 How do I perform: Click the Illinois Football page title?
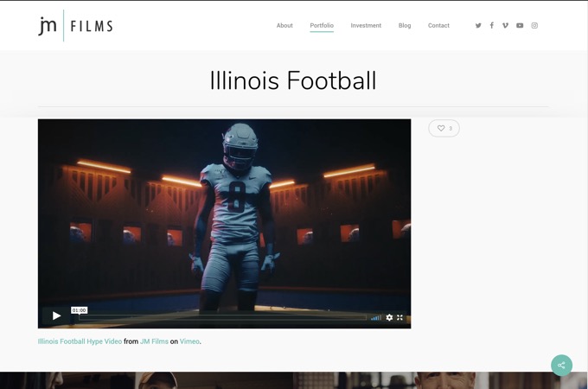pyautogui.click(x=293, y=80)
